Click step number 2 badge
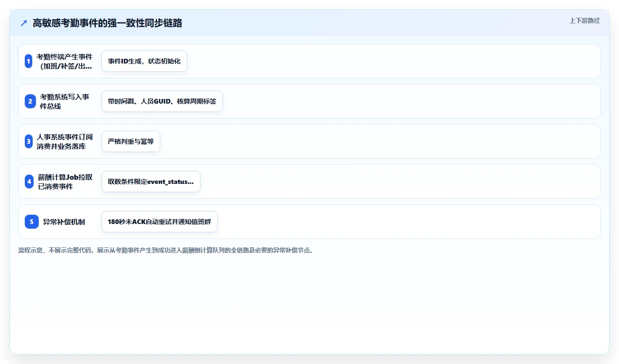Image resolution: width=619 pixels, height=364 pixels. pos(30,101)
